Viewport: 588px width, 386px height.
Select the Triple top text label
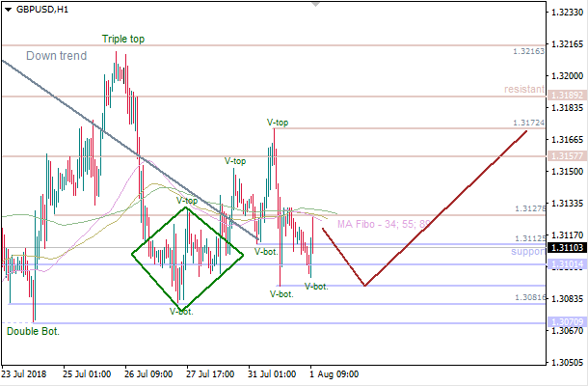[123, 39]
